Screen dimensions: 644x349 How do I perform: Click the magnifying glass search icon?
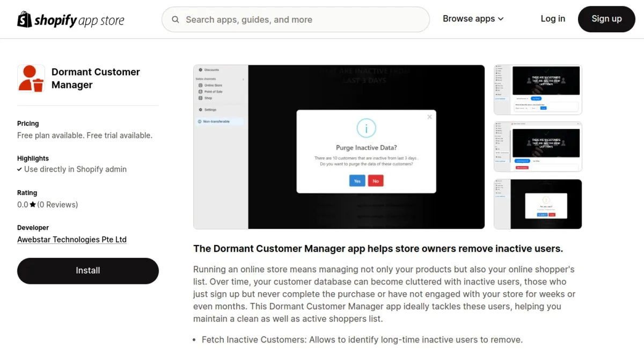(175, 20)
